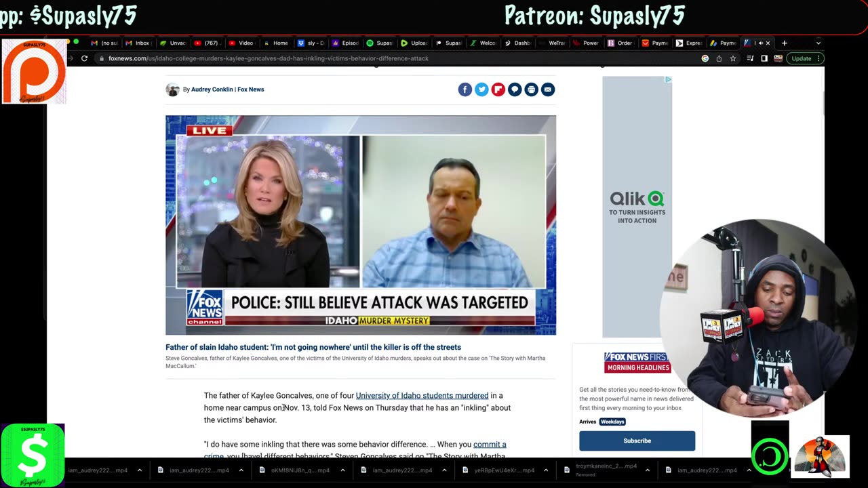Switch to the Gmail Inbox tab
The height and width of the screenshot is (488, 868).
138,43
